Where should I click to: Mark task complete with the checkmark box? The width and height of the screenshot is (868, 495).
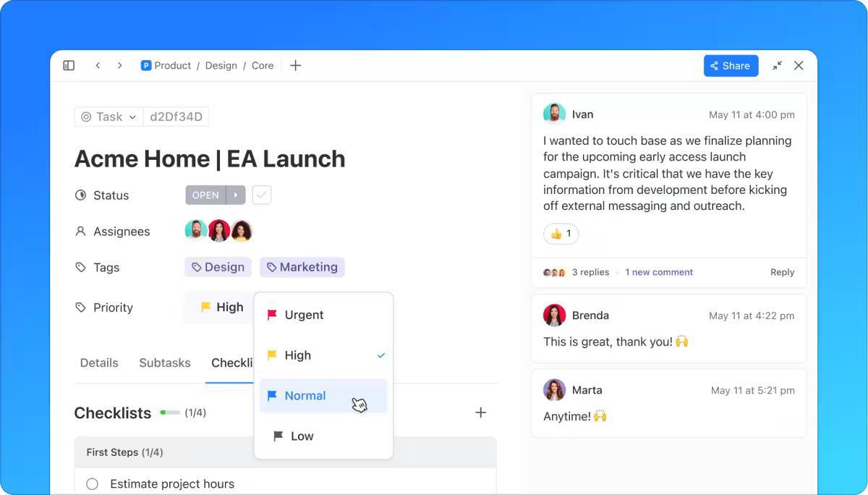262,195
